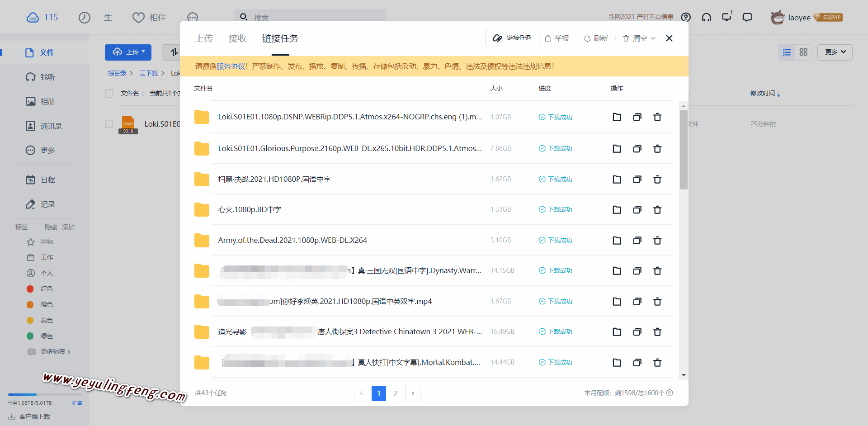Delete the 真·三国无双 Dynasty task
The image size is (868, 426).
pyautogui.click(x=657, y=270)
